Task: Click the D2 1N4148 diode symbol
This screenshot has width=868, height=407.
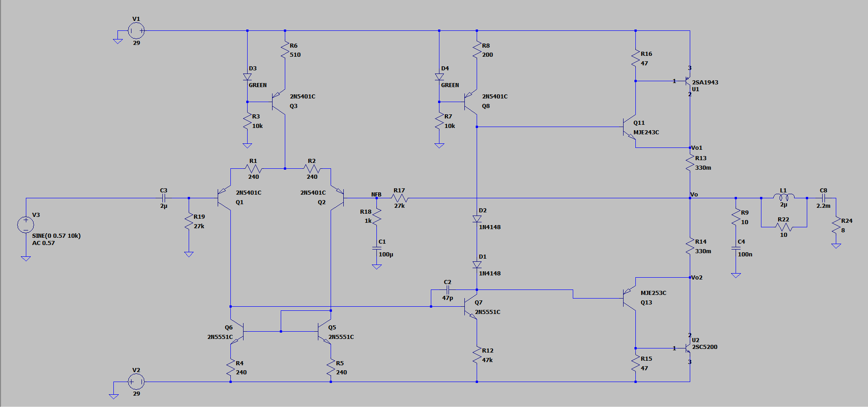Action: click(477, 219)
